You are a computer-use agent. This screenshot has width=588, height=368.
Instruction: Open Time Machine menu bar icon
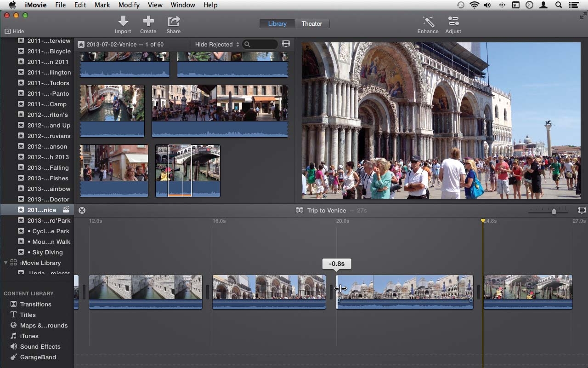[x=460, y=5]
